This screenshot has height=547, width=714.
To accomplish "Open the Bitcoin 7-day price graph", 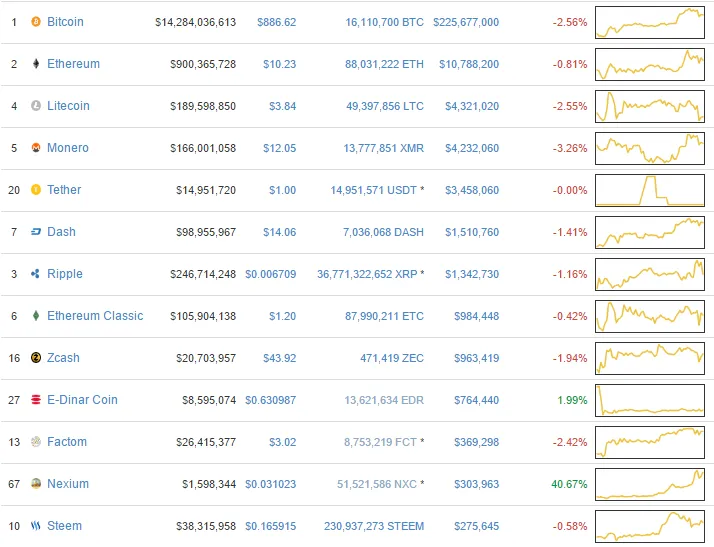I will click(x=650, y=22).
